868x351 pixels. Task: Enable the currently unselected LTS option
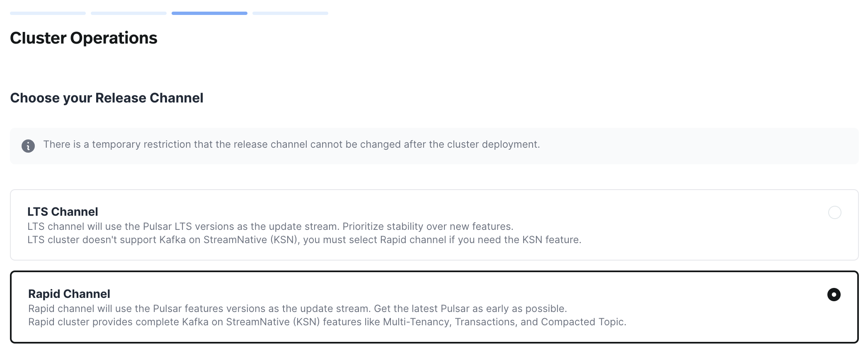click(834, 212)
